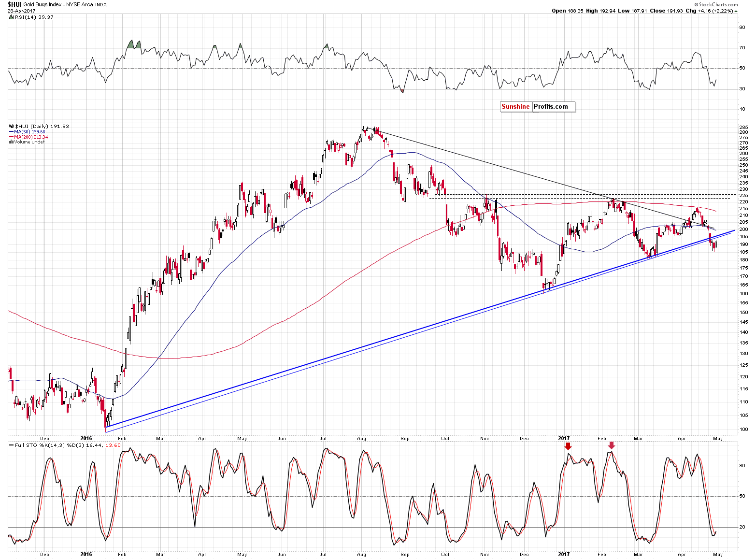
Task: Click the red down arrow above the February 2017 stochastic peak
Action: point(611,445)
